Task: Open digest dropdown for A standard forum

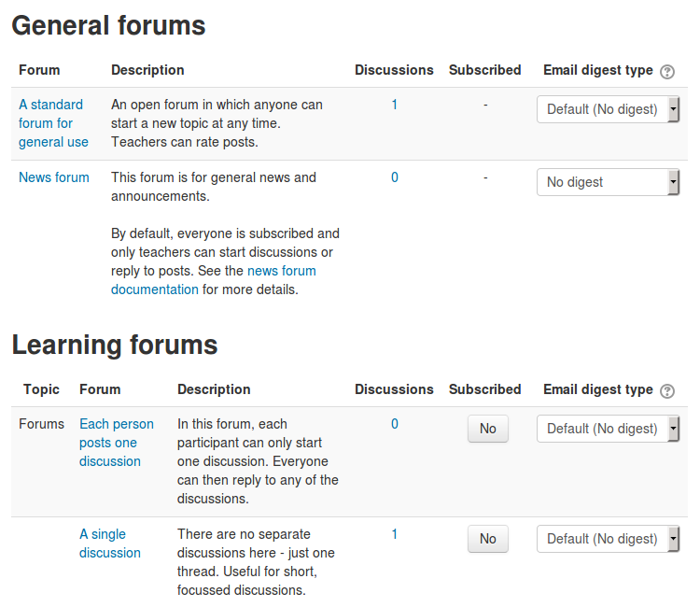Action: coord(608,109)
